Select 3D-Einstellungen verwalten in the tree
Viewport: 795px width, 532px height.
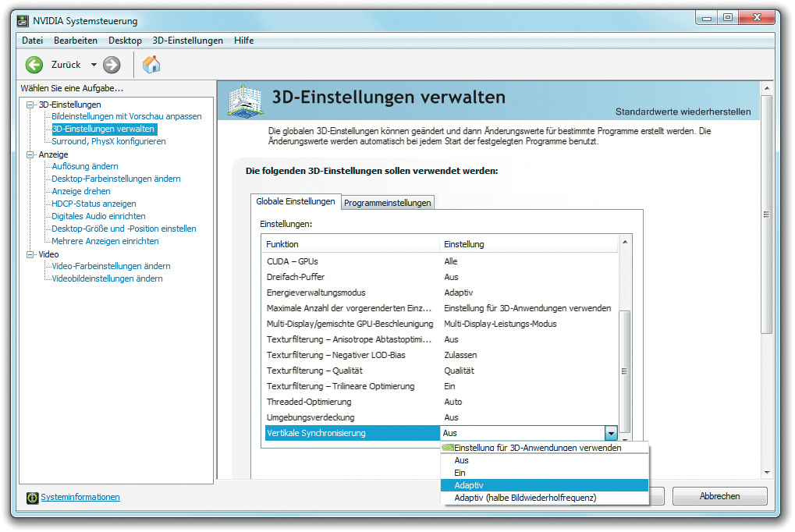coord(104,129)
